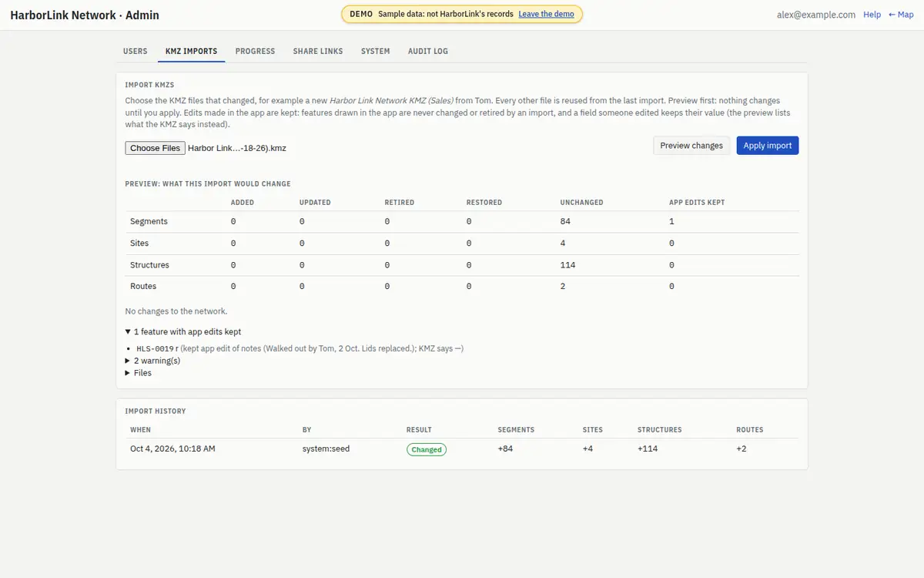This screenshot has width=924, height=578.
Task: Click Preview changes button
Action: (x=691, y=146)
